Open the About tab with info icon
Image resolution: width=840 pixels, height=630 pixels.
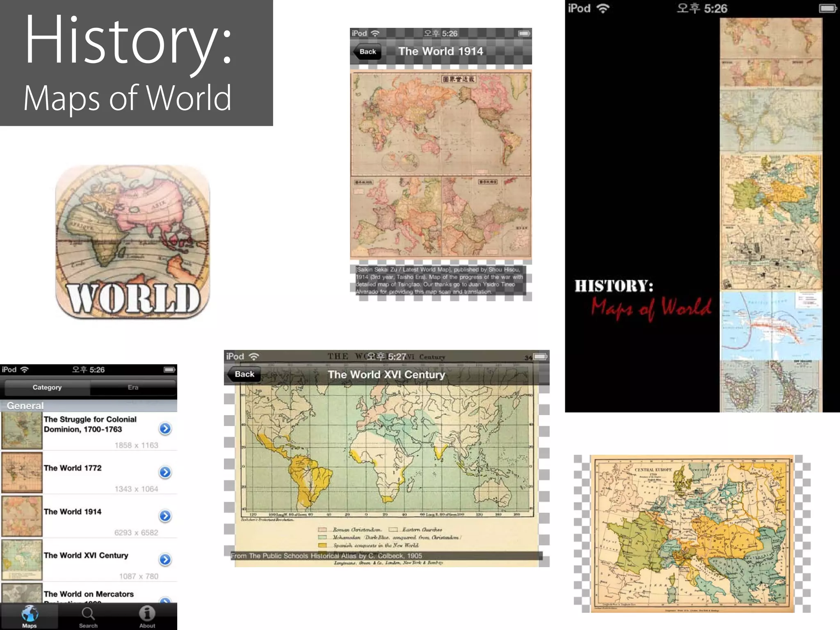(147, 616)
